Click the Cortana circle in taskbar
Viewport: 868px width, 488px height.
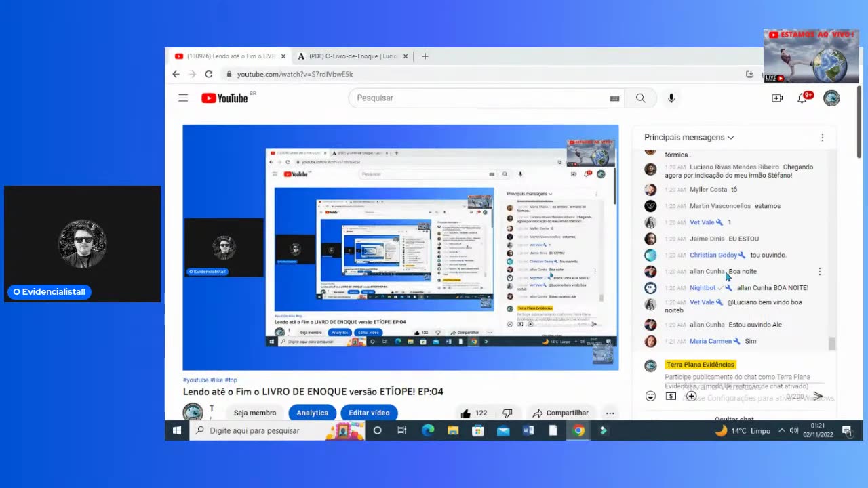377,430
